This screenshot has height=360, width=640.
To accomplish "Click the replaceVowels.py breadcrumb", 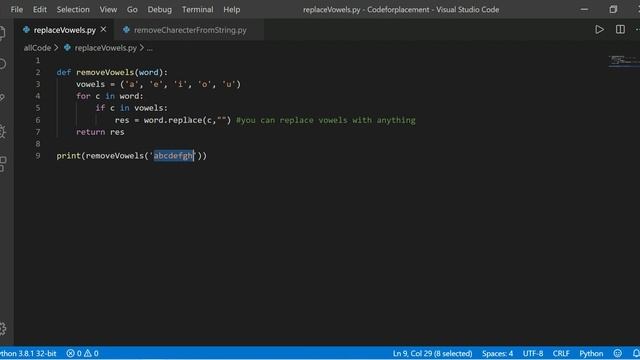I will [105, 48].
